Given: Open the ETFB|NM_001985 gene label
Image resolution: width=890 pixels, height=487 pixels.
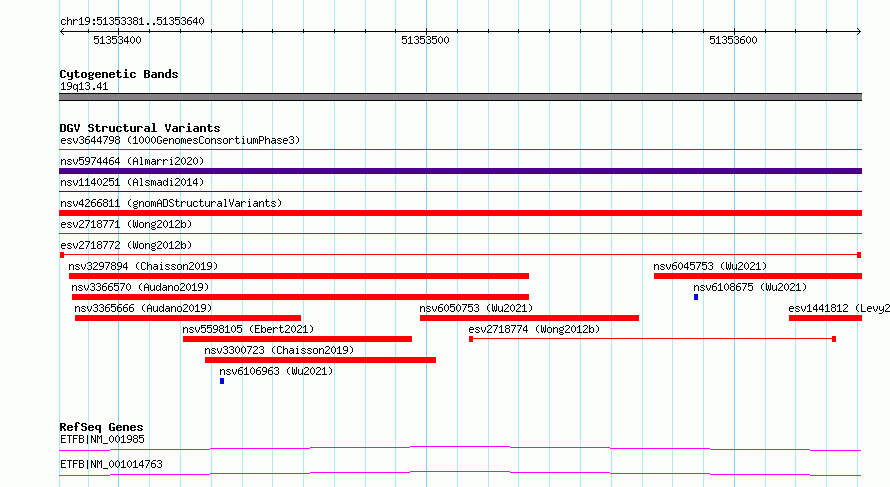Looking at the screenshot, I should coord(102,439).
